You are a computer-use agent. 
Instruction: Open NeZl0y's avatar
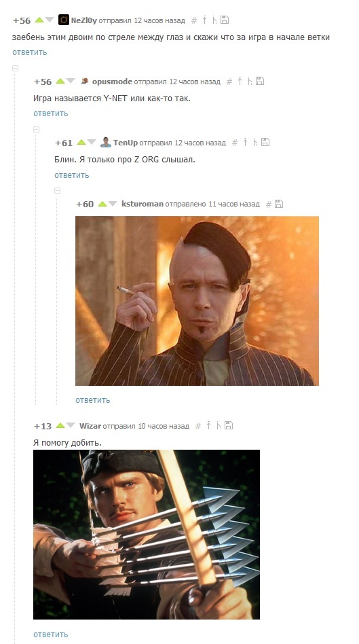64,20
